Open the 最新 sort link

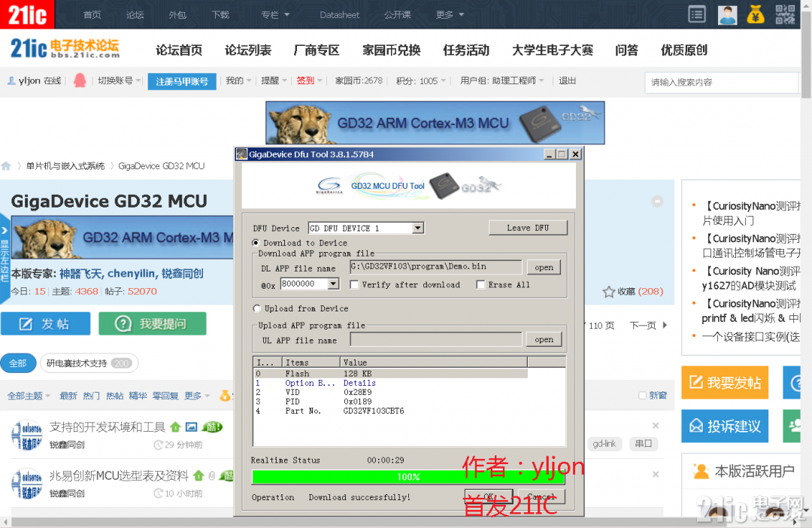tap(68, 396)
